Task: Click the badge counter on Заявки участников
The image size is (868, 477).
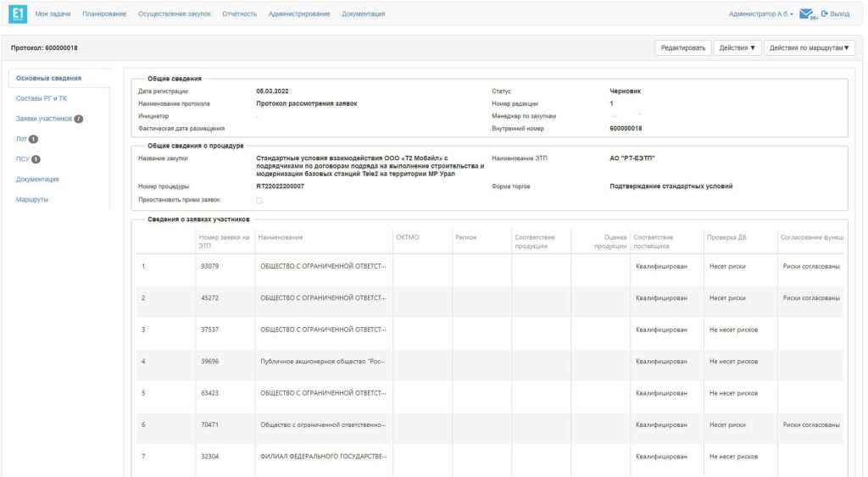Action: (x=78, y=119)
